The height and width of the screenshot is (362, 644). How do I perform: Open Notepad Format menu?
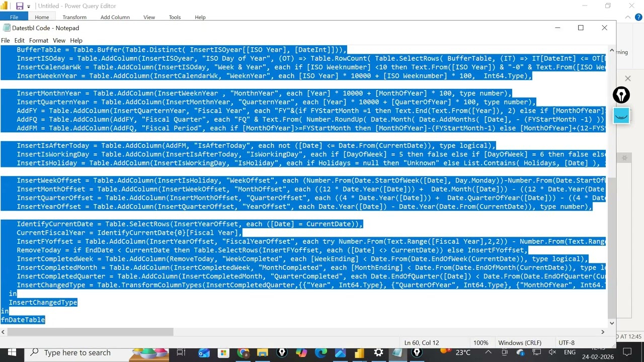[x=39, y=40]
